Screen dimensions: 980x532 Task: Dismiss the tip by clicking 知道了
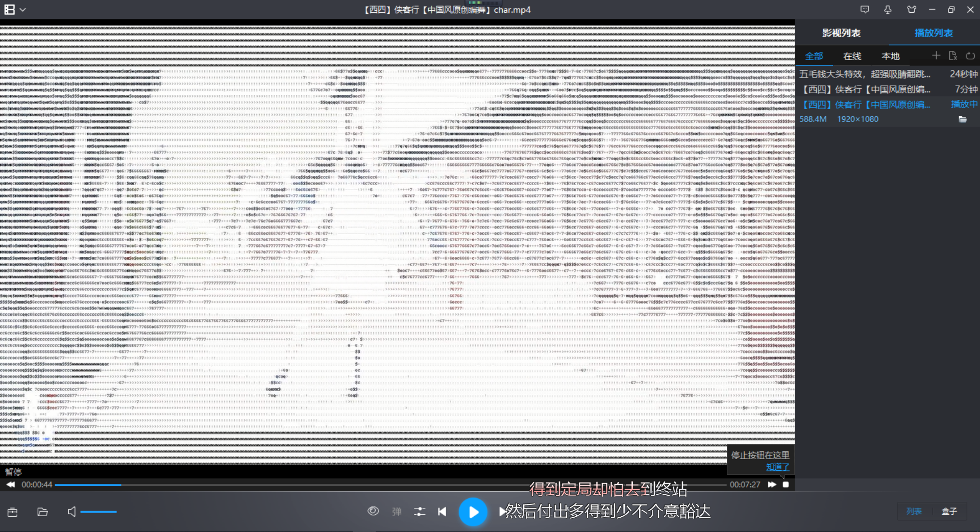tap(777, 467)
